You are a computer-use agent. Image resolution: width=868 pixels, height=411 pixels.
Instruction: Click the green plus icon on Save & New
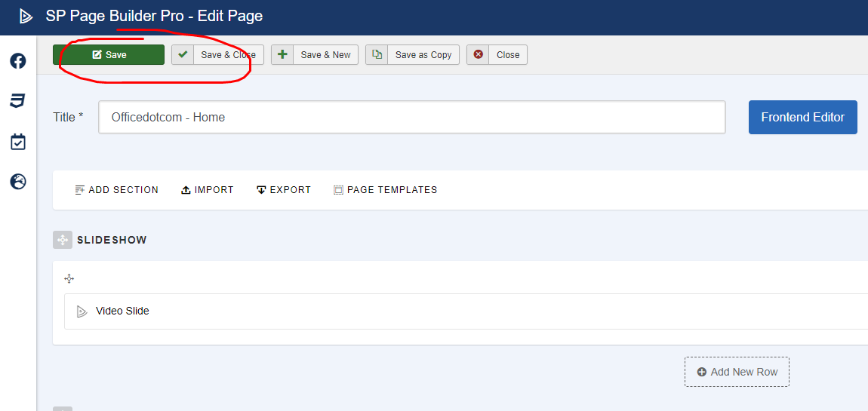[282, 55]
